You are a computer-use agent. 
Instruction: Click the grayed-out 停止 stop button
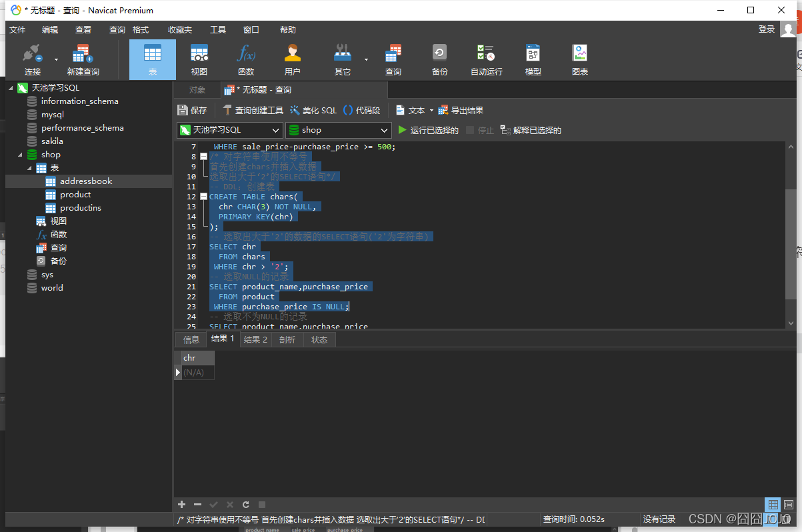click(x=480, y=130)
